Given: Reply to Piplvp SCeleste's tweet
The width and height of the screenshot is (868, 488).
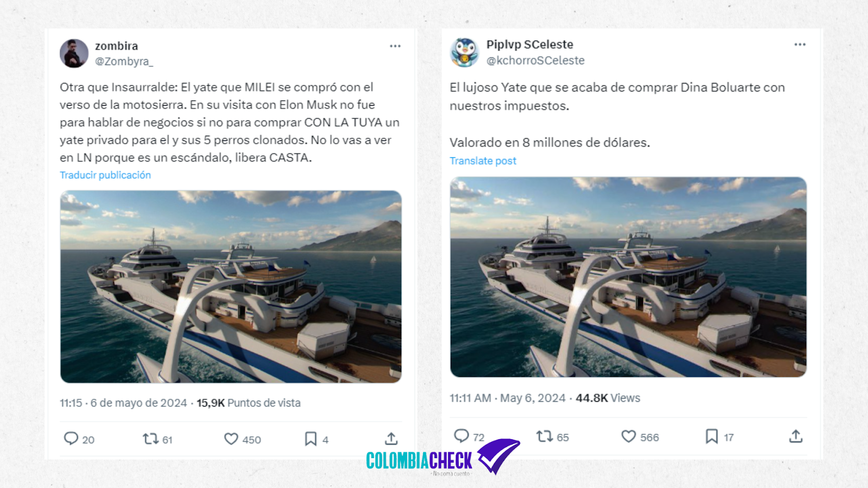Looking at the screenshot, I should click(x=461, y=436).
